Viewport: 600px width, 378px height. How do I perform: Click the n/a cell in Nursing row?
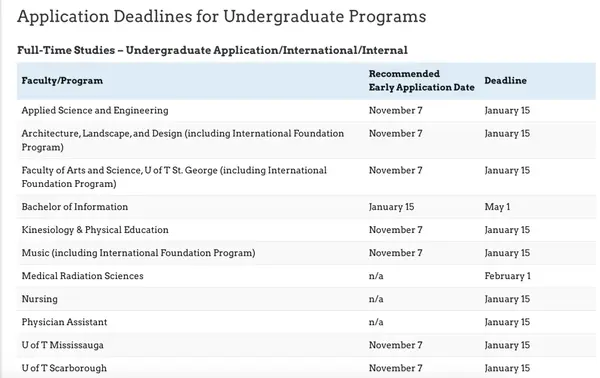[376, 299]
